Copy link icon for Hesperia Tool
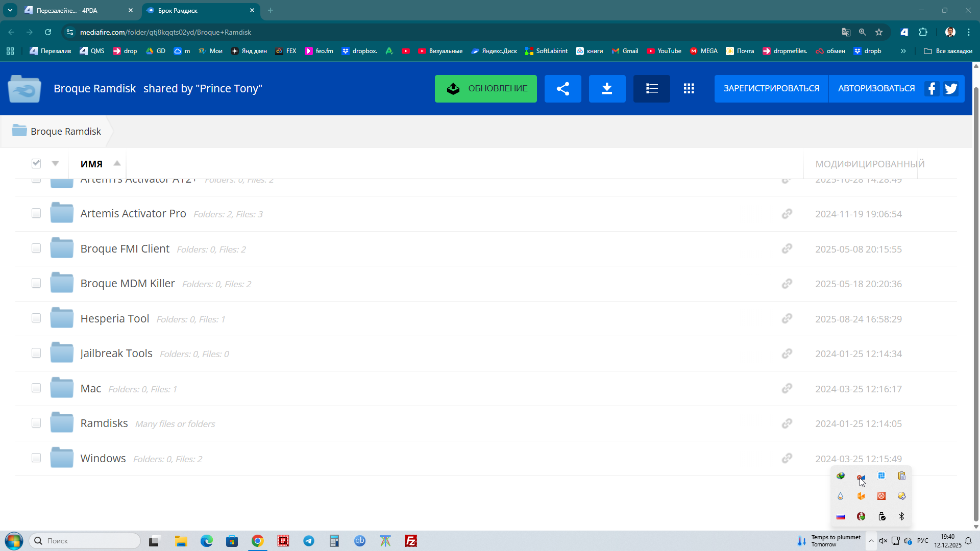 point(787,319)
